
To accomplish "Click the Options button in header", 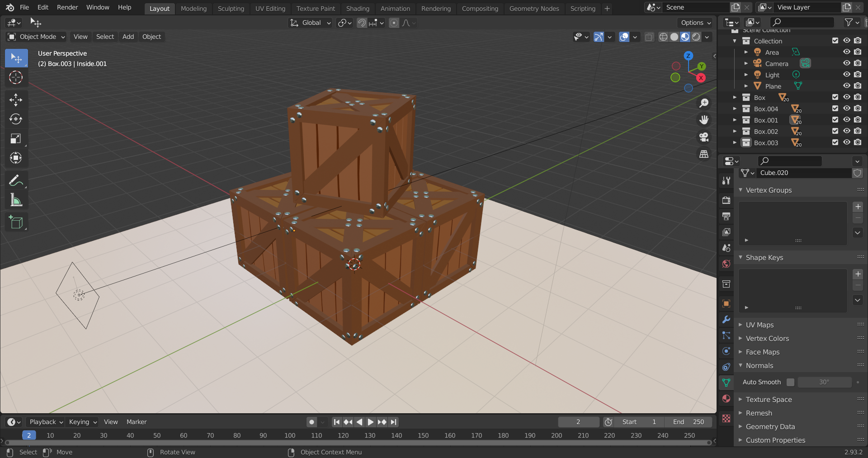I will (x=696, y=23).
